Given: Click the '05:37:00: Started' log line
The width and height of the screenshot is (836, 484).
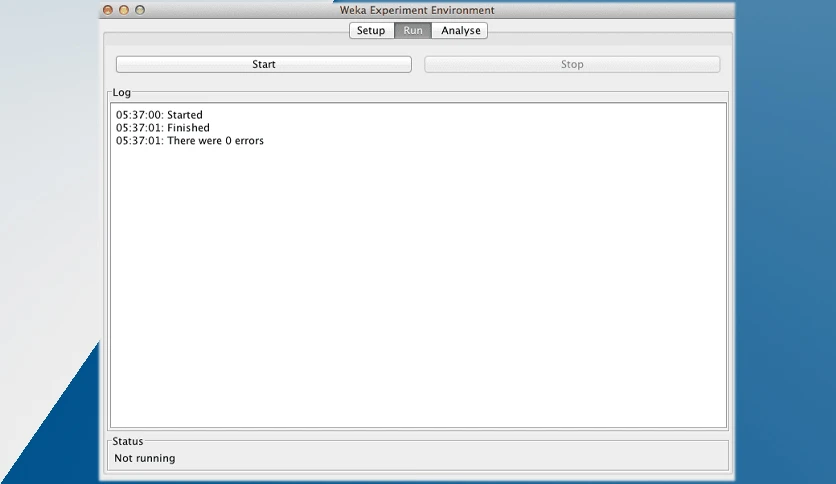Looking at the screenshot, I should [x=159, y=115].
